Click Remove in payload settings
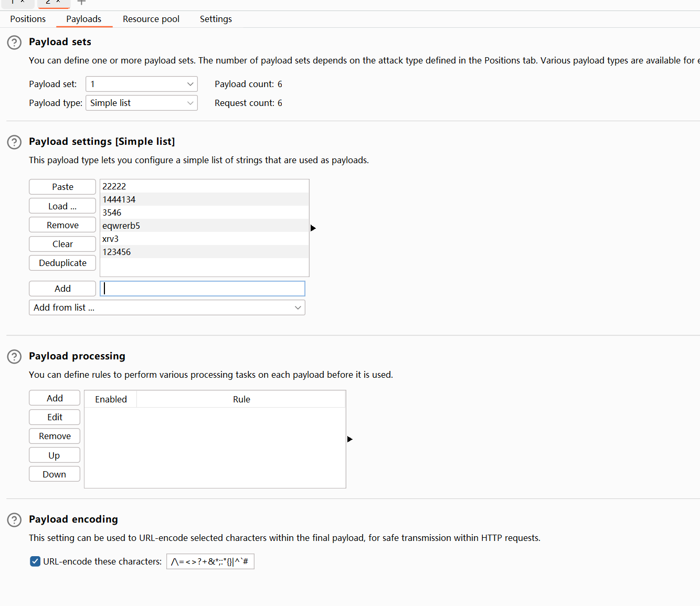 62,225
